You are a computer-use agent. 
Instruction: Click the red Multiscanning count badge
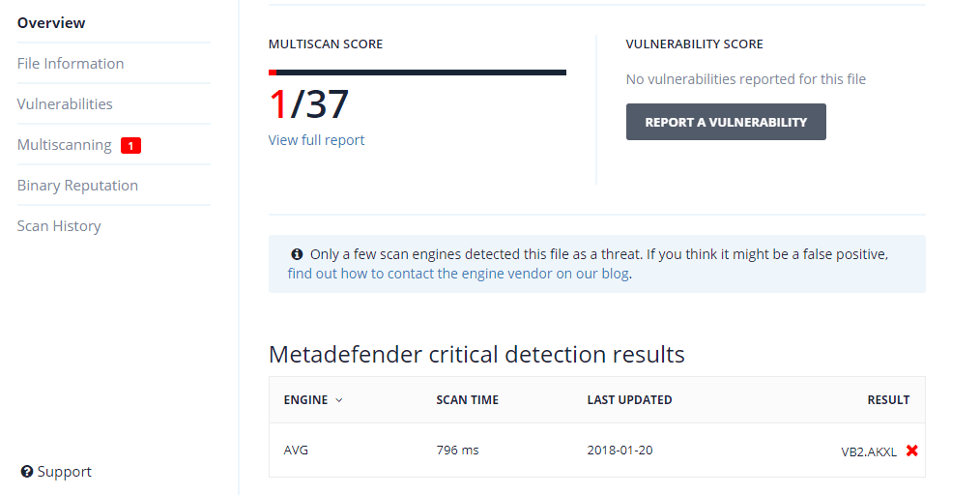pos(130,146)
